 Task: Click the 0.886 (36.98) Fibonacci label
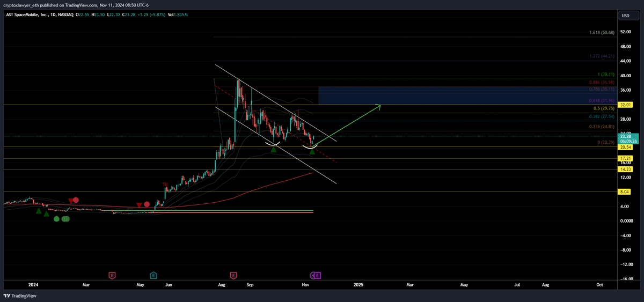pos(602,82)
